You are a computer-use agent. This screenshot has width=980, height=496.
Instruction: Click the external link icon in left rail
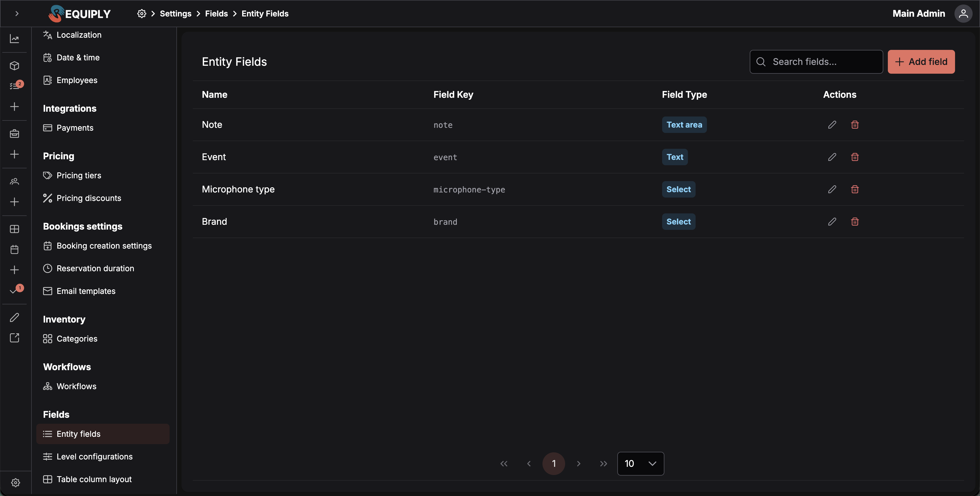(x=14, y=338)
